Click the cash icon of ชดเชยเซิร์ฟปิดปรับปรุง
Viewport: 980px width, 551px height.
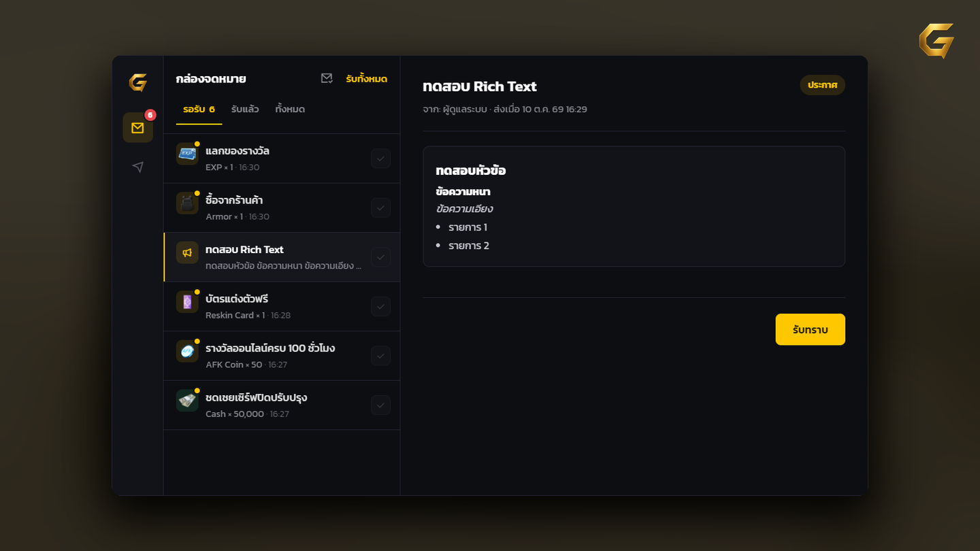[x=187, y=401]
